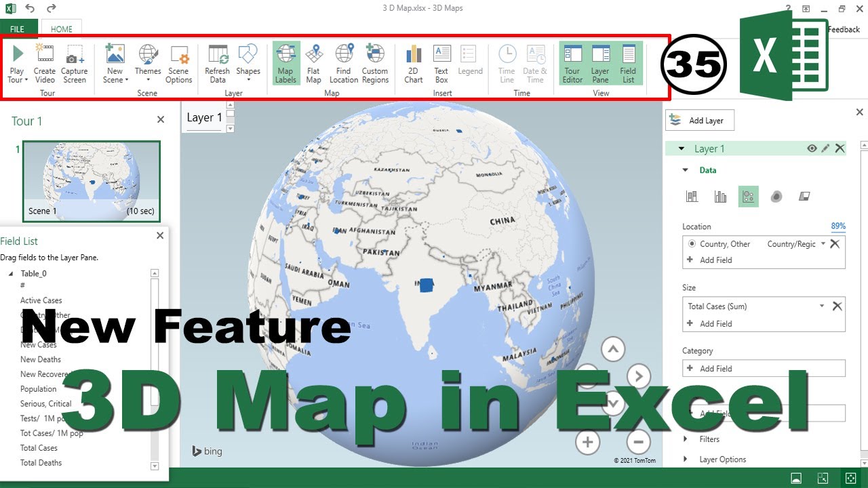Click the 89% mapping confidence link
Screen dimensions: 868x488
coord(838,226)
